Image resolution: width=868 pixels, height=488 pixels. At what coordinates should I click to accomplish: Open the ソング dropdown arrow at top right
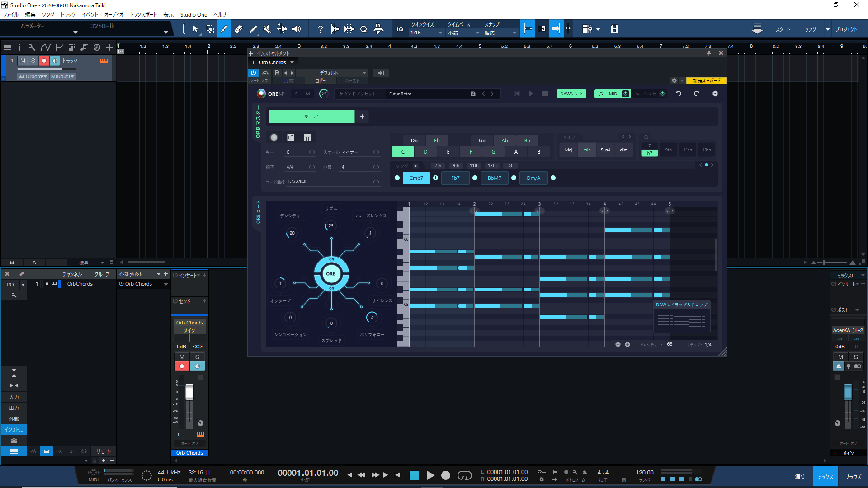coord(828,29)
